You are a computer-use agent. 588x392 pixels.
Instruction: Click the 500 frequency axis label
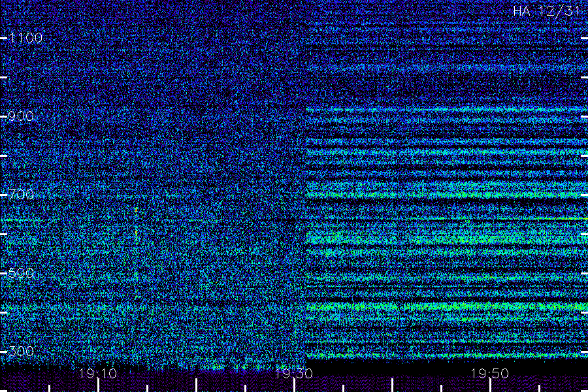pyautogui.click(x=21, y=272)
